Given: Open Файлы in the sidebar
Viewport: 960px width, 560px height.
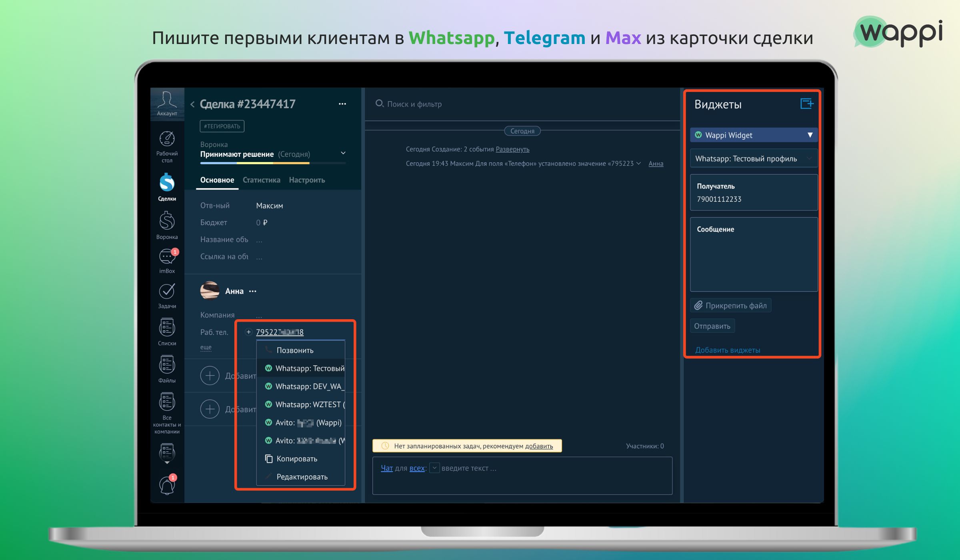Looking at the screenshot, I should tap(167, 369).
